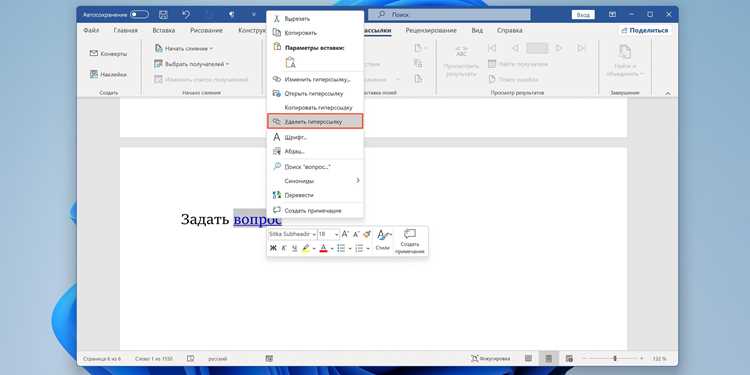
Task: Click the Поделиться button
Action: coord(644,30)
